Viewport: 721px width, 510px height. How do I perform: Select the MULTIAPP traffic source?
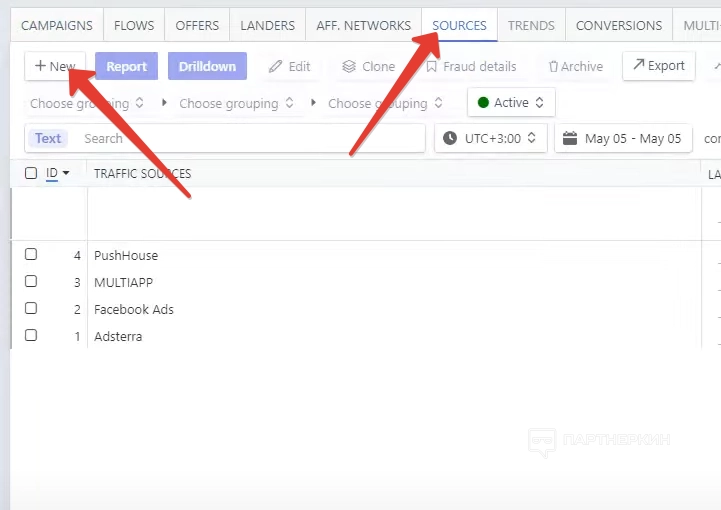click(x=123, y=282)
